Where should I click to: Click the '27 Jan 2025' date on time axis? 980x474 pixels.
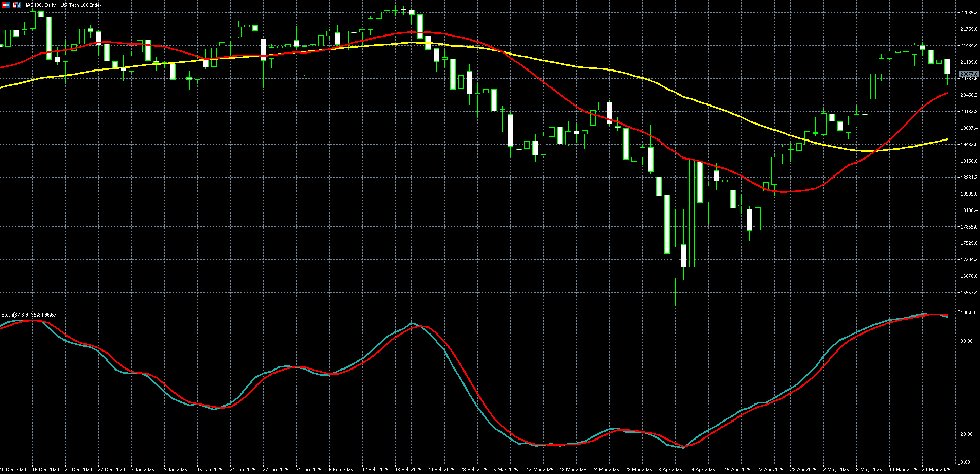276,470
